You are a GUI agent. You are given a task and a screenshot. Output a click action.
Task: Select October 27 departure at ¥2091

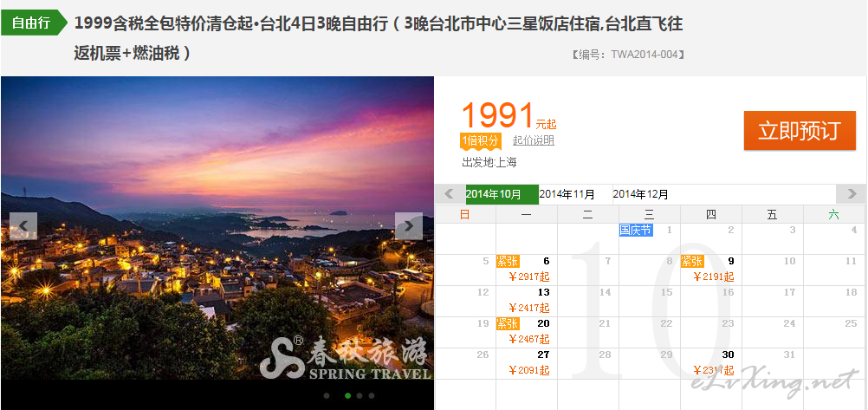527,363
